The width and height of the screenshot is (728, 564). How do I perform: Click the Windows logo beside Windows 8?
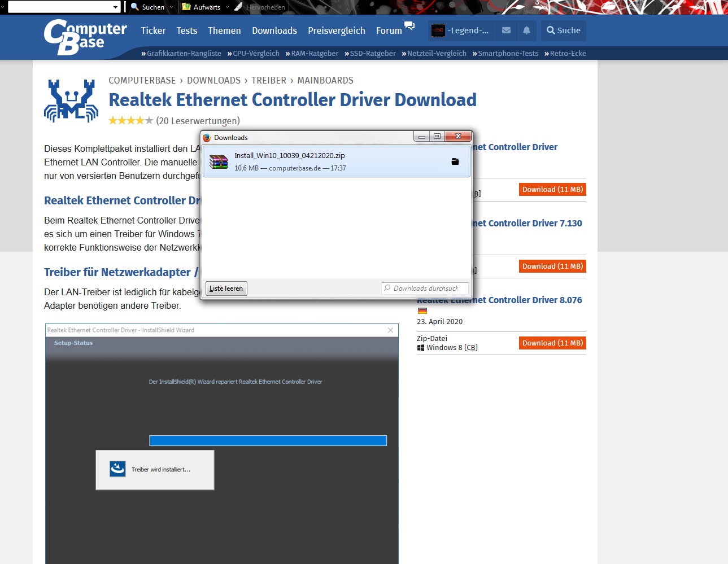421,348
